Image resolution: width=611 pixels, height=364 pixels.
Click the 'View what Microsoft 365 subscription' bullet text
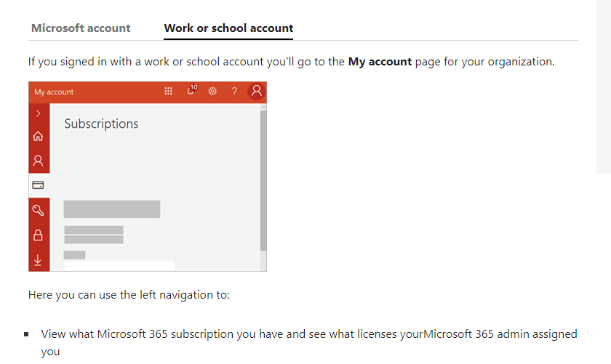[x=309, y=343]
